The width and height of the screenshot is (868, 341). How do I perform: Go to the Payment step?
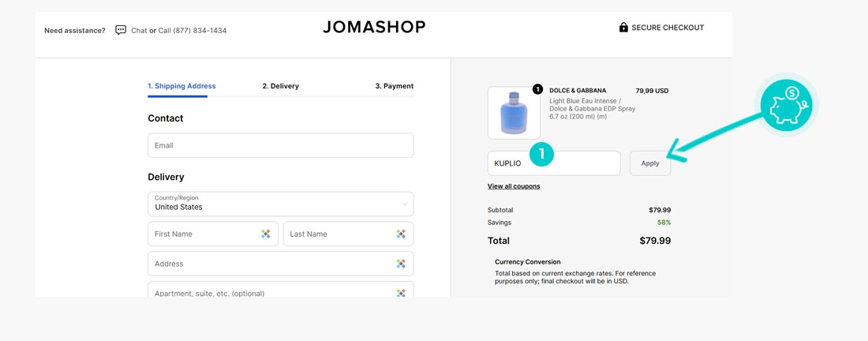394,86
